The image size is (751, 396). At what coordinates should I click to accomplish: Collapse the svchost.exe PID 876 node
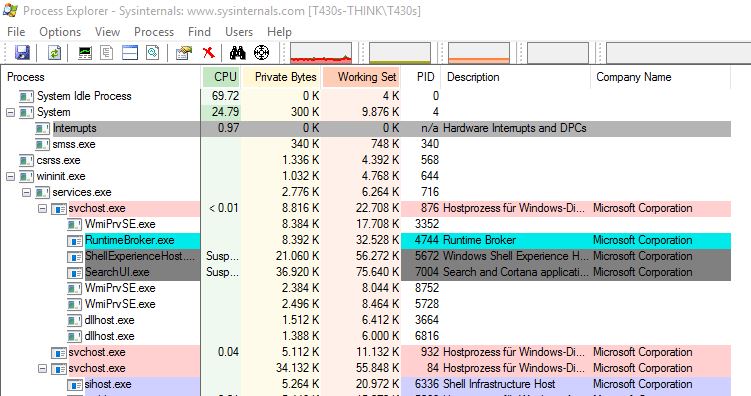pos(43,208)
